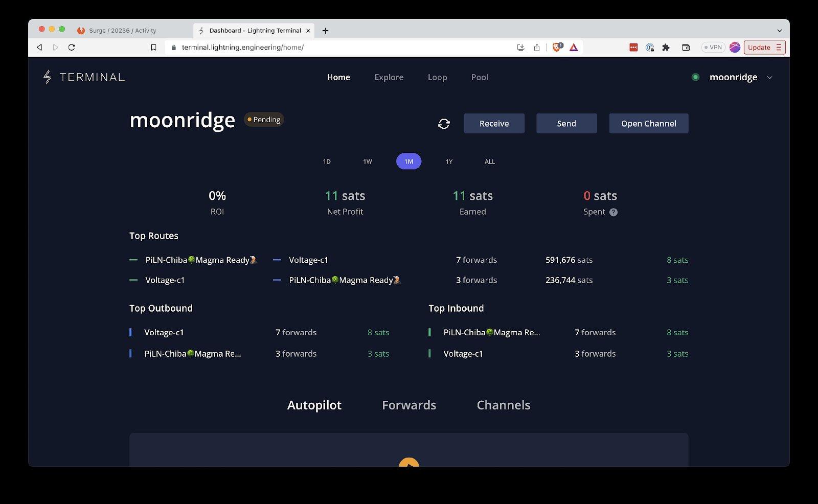Image resolution: width=818 pixels, height=504 pixels.
Task: Reload the page with browser refresh icon
Action: tap(72, 48)
